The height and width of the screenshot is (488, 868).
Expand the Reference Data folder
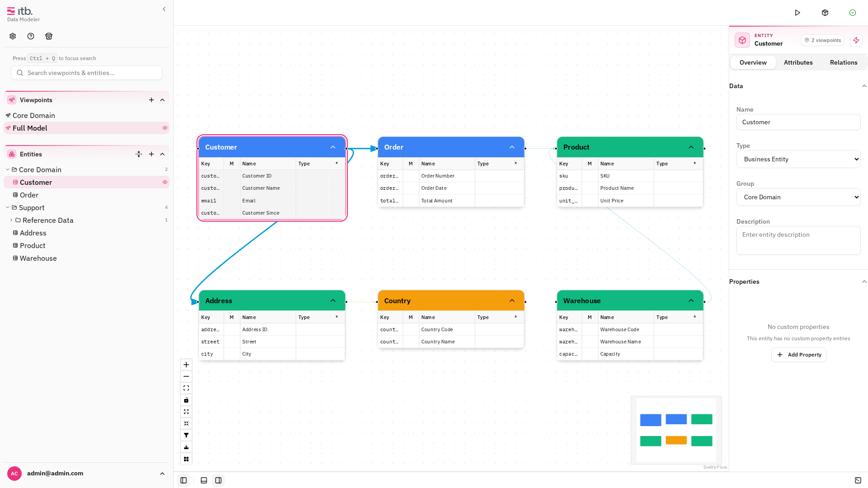click(x=11, y=220)
